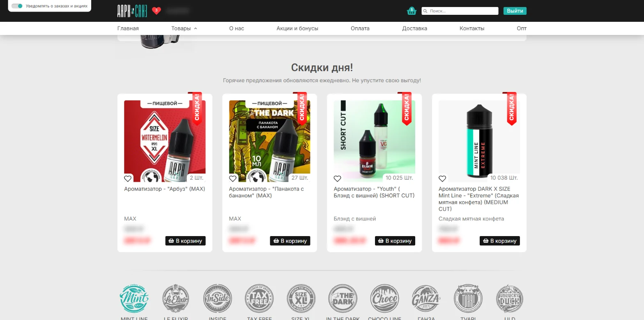Open the Mint Line Extreme product image
Screen dimensions: 644x320
coord(479,141)
